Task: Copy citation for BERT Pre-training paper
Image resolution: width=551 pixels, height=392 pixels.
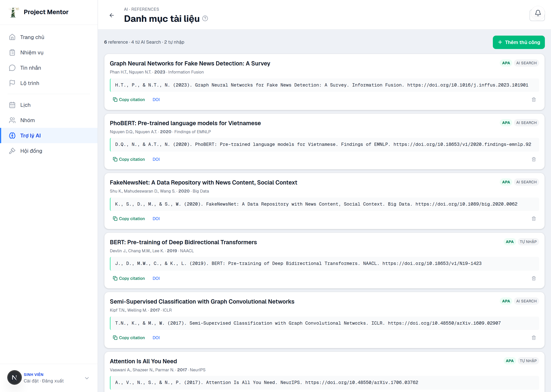Action: [x=129, y=278]
